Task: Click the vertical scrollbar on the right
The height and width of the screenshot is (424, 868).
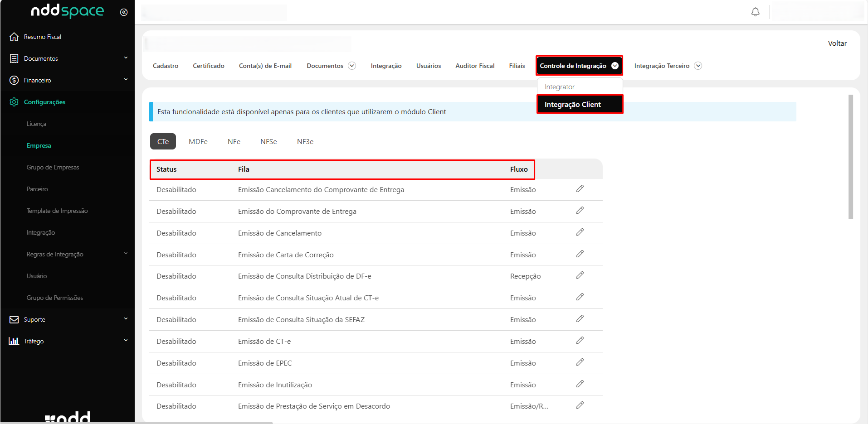Action: pos(851,157)
